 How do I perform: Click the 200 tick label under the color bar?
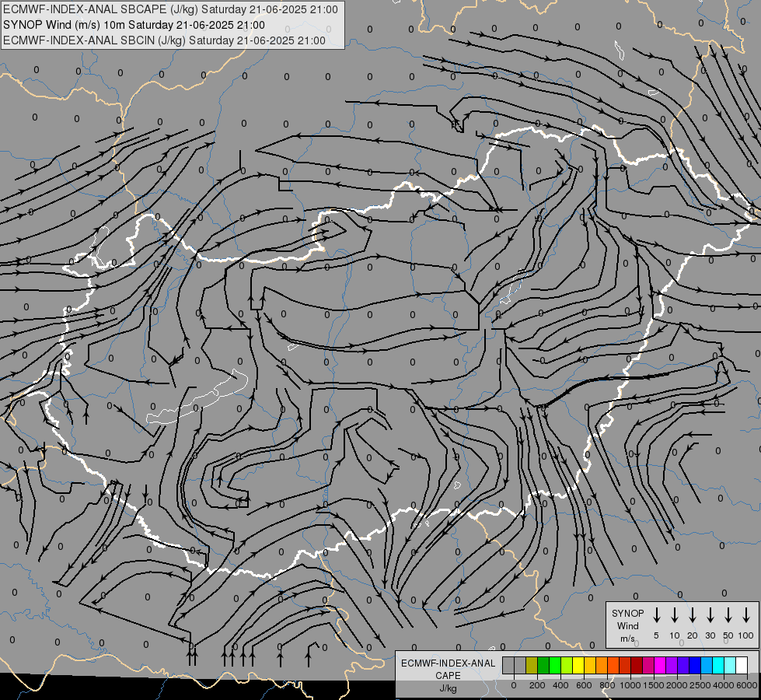[537, 685]
